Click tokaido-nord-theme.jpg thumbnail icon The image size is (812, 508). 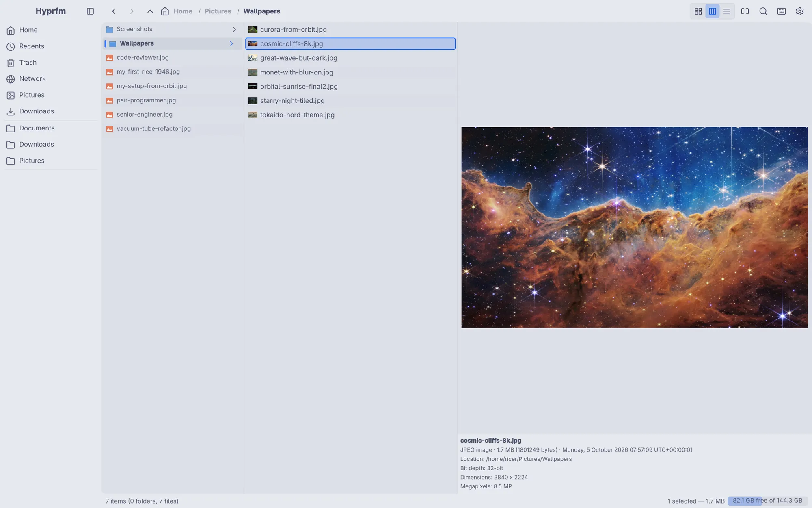click(253, 115)
